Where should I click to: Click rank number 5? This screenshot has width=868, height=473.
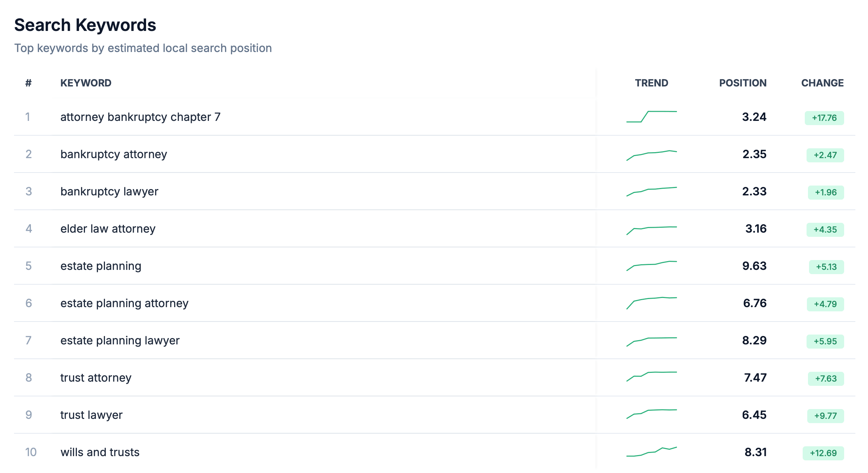pyautogui.click(x=28, y=266)
